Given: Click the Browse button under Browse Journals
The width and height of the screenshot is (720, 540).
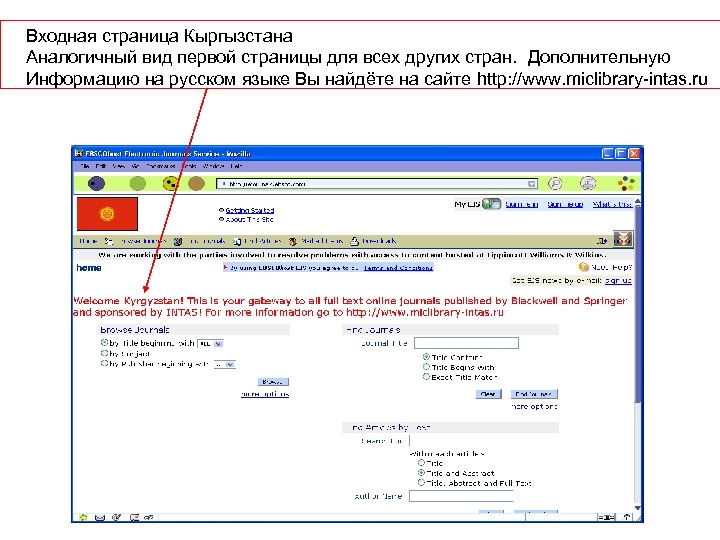Looking at the screenshot, I should coord(273,382).
